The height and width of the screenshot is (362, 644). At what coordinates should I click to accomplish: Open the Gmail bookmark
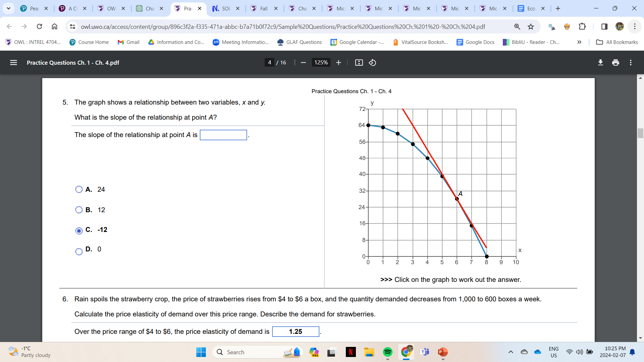(x=128, y=42)
